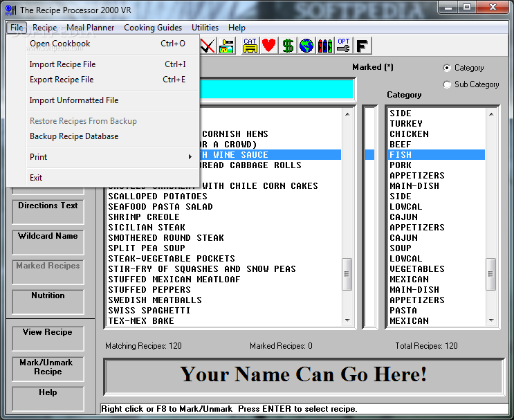This screenshot has width=514, height=420.
Task: Click the crayons color toolbar icon
Action: click(x=325, y=46)
